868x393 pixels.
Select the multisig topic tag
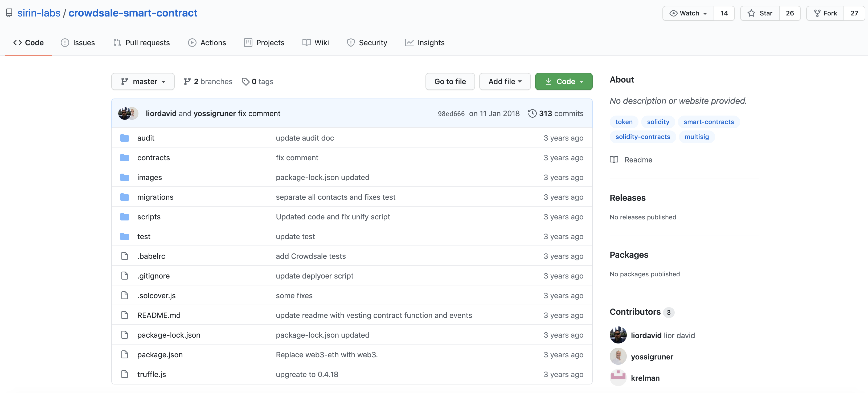pyautogui.click(x=697, y=137)
